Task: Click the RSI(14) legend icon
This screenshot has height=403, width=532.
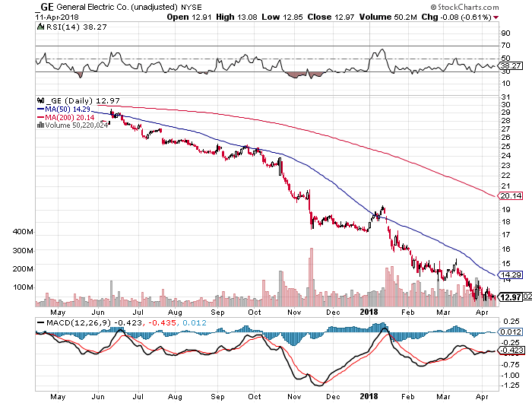Action: click(40, 27)
